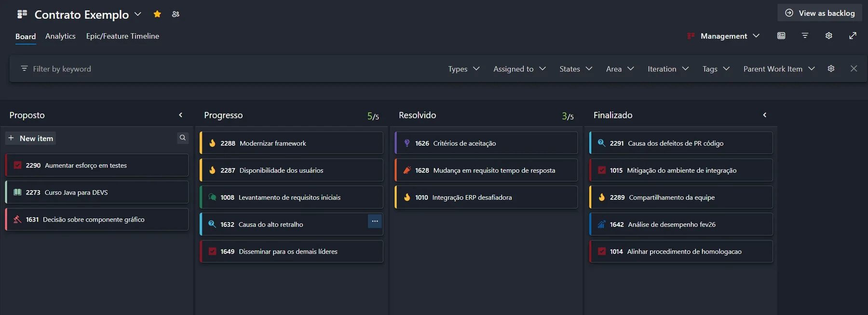Expand the Parent Work Item filter dropdown
The width and height of the screenshot is (868, 315).
tap(779, 69)
